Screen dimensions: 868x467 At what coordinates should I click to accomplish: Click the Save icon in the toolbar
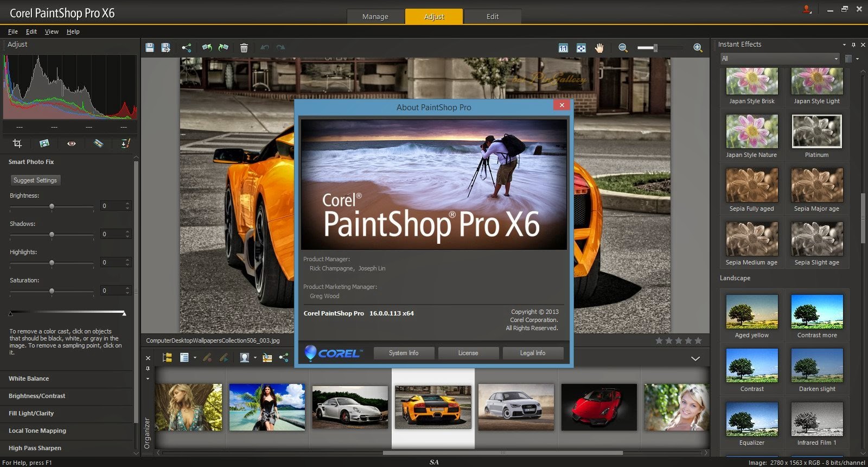point(150,48)
